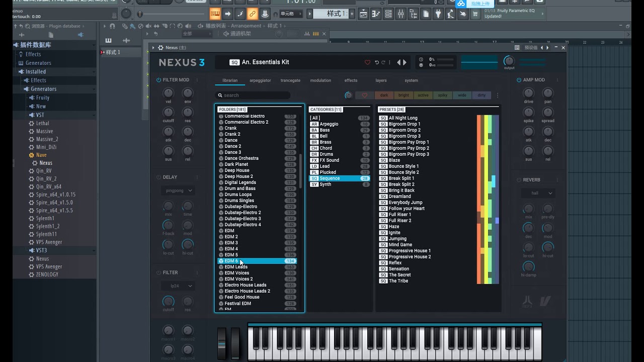This screenshot has height=362, width=644.
Task: Toggle the REVERB power button
Action: (x=519, y=180)
